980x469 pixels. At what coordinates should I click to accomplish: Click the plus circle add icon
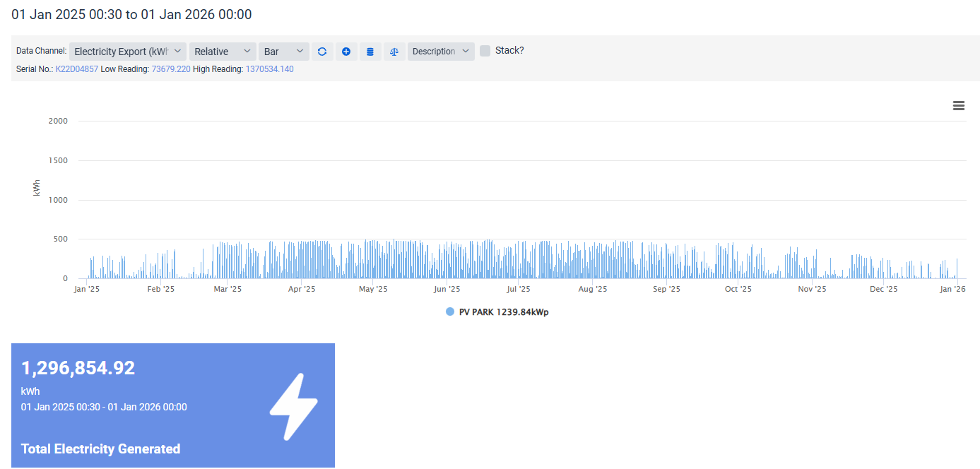(346, 52)
